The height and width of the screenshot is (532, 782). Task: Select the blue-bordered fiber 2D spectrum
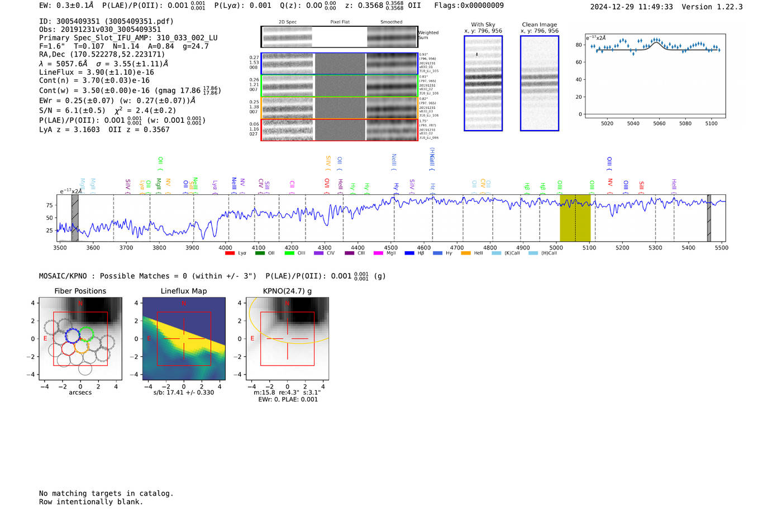(339, 64)
